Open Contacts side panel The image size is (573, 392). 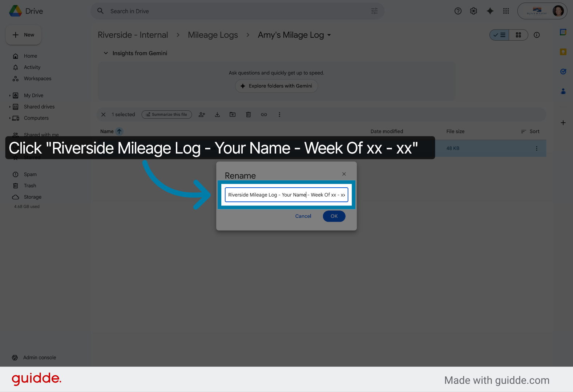[563, 91]
